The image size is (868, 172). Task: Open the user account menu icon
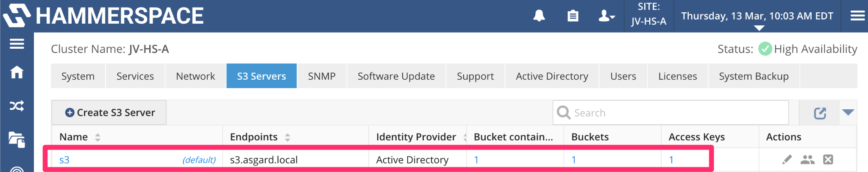[607, 16]
